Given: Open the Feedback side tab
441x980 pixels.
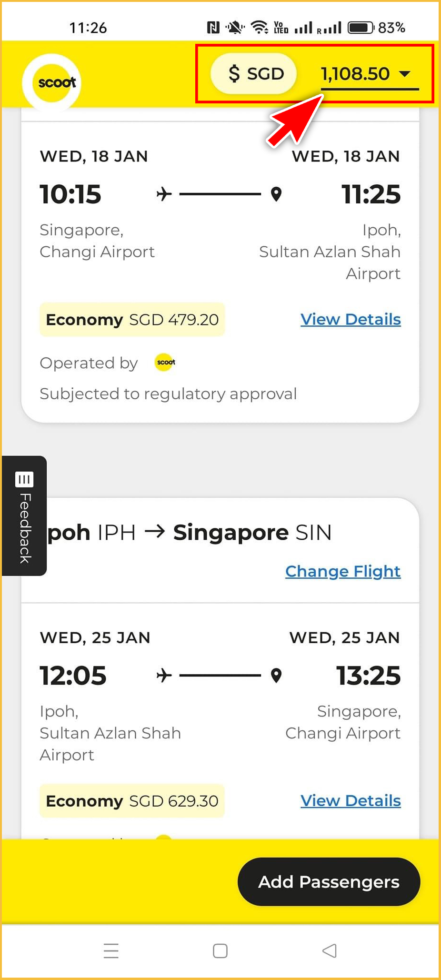Looking at the screenshot, I should [x=24, y=516].
